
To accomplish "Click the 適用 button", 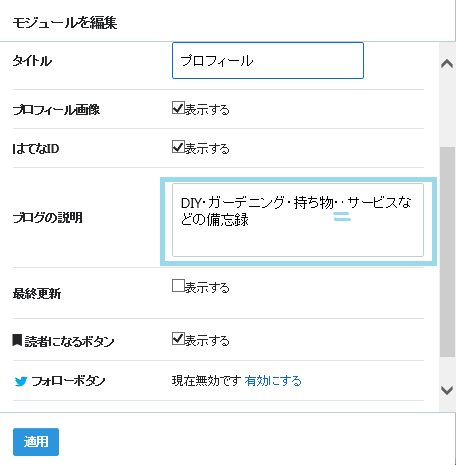I will click(36, 442).
